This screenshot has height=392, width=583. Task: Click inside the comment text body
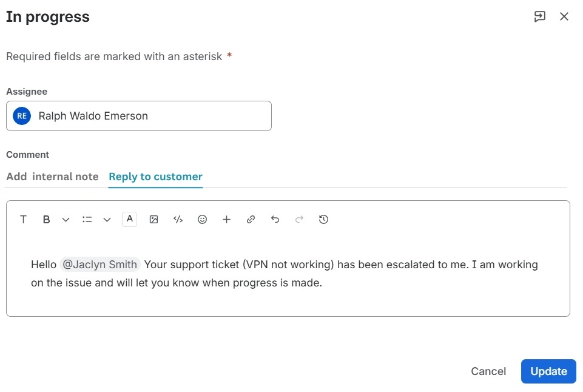[x=284, y=274]
